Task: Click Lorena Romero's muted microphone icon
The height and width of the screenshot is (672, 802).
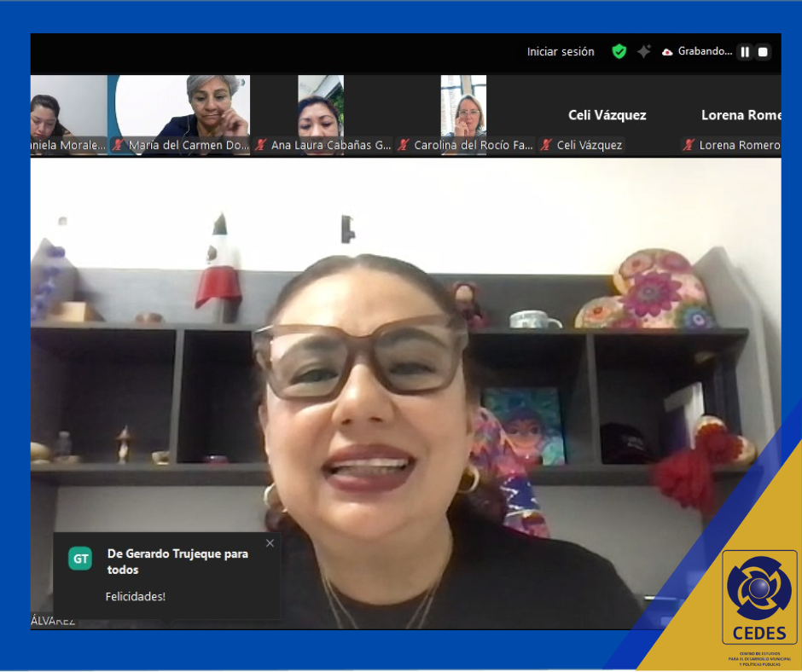Action: pos(688,146)
